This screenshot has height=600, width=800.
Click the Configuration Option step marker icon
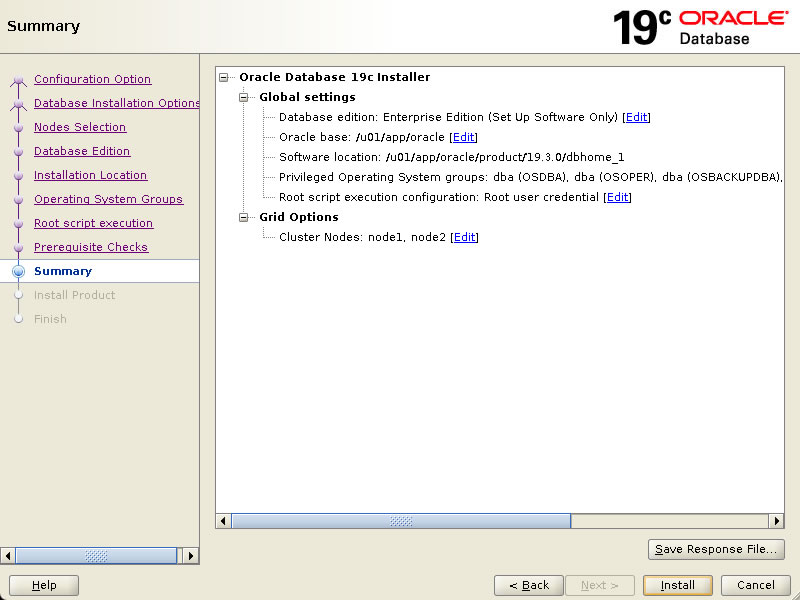click(18, 80)
